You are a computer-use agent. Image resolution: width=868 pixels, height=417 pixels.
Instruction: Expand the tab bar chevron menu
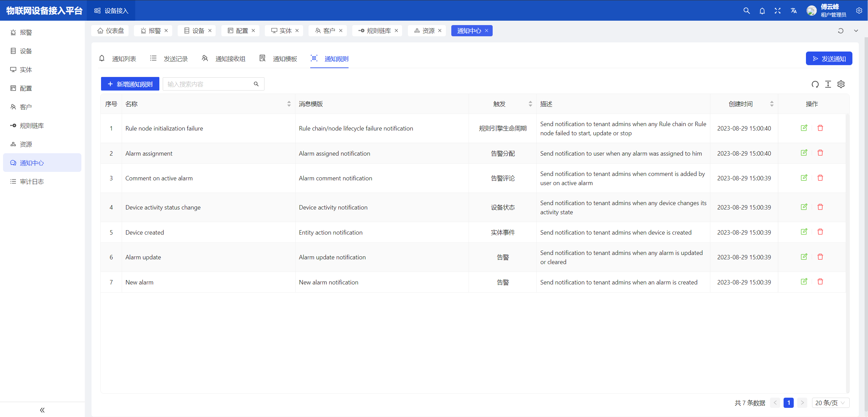pos(856,31)
